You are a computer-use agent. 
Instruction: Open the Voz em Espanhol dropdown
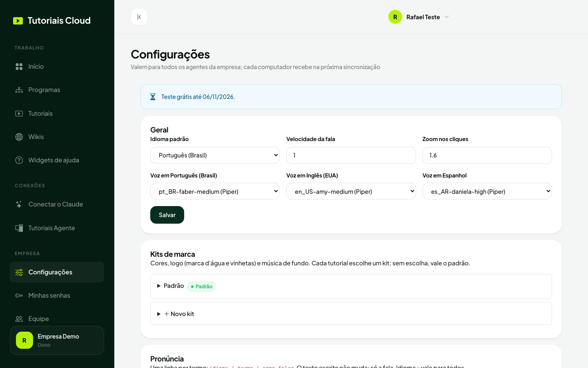487,191
